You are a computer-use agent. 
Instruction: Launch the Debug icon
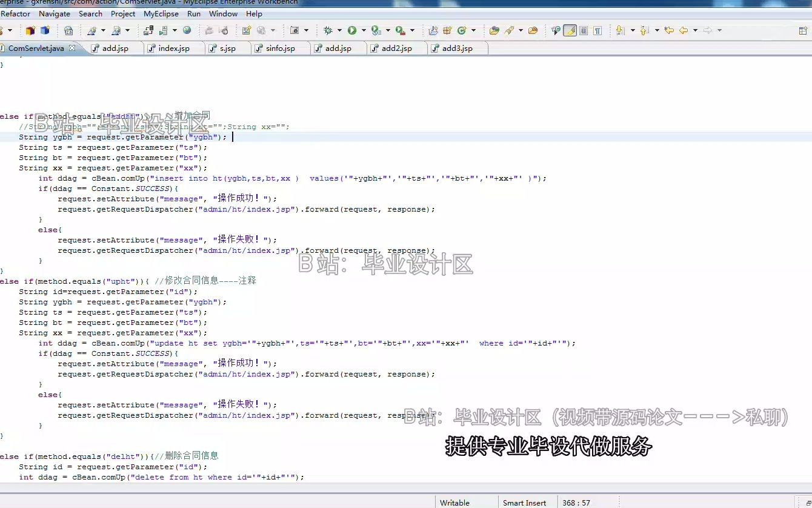pos(328,30)
